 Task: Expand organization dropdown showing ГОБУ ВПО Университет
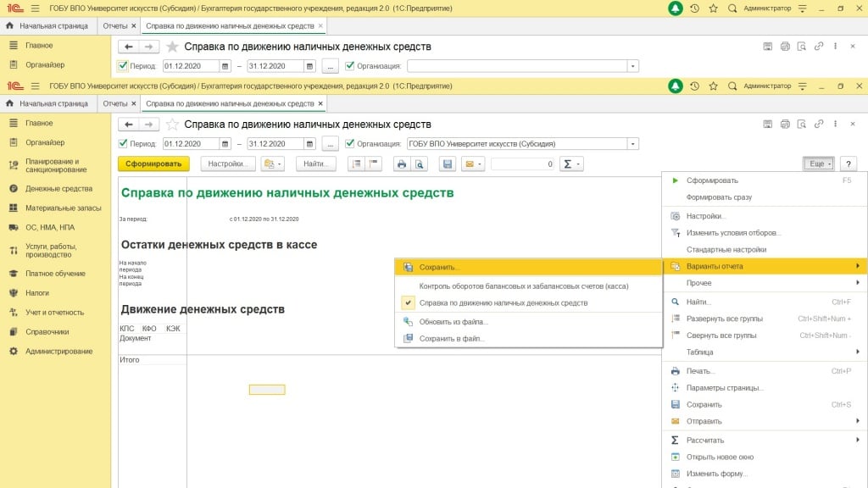(634, 144)
